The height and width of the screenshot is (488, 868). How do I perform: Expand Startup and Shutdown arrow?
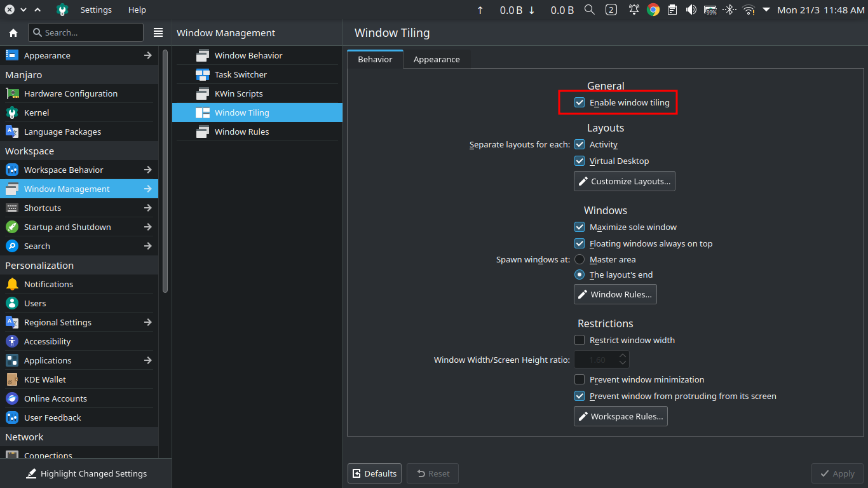[148, 227]
